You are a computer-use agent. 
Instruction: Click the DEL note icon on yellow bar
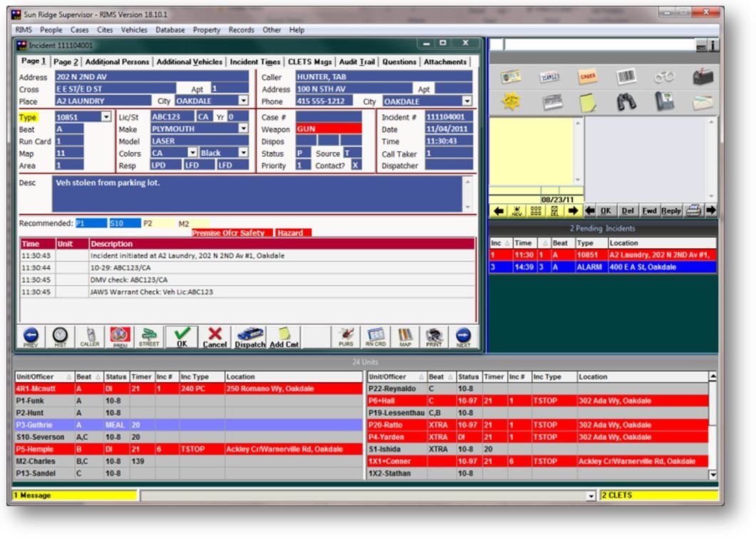554,211
